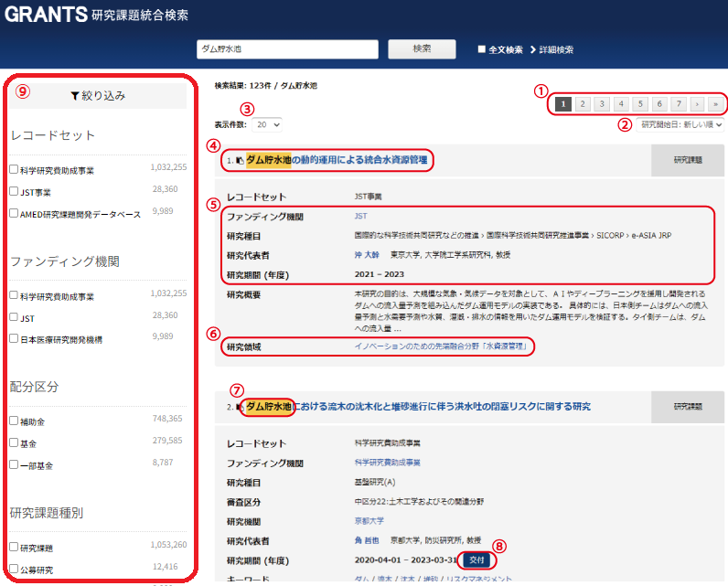Click the last page double-arrow icon
This screenshot has width=728, height=586.
click(715, 104)
